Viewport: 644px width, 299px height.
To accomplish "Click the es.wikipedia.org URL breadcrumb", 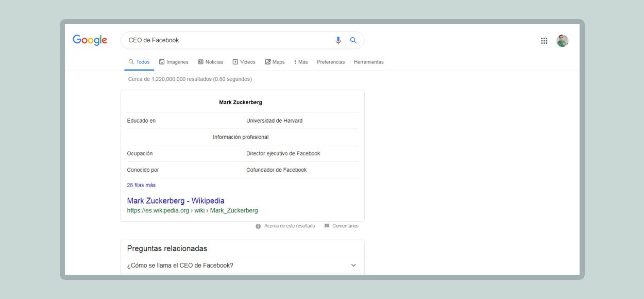I will (192, 210).
